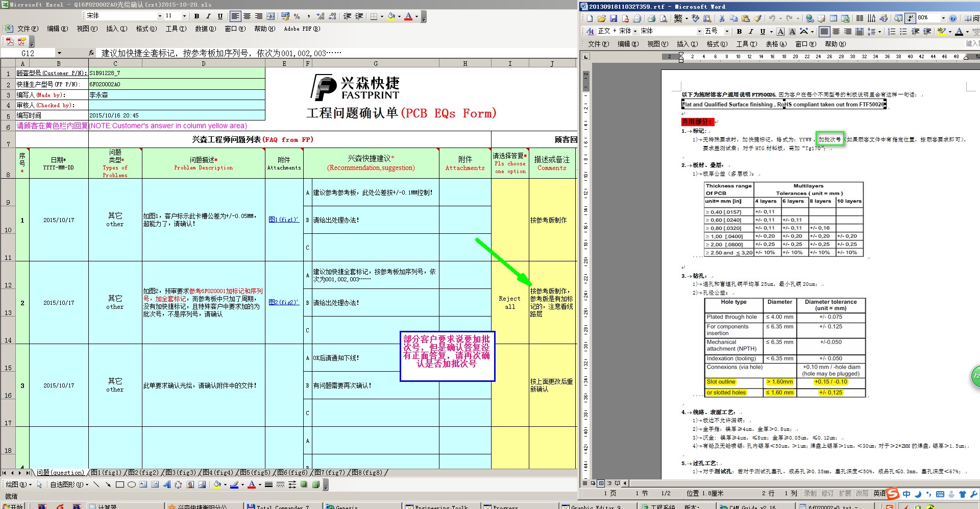Viewport: 980px width, 509px height.
Task: Click Excel increase indent icon
Action: pos(359,16)
